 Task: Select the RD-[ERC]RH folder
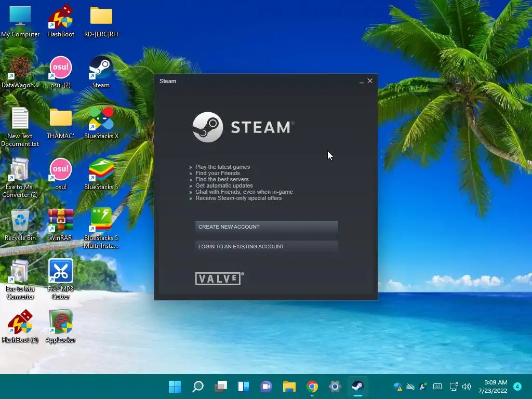point(101,21)
